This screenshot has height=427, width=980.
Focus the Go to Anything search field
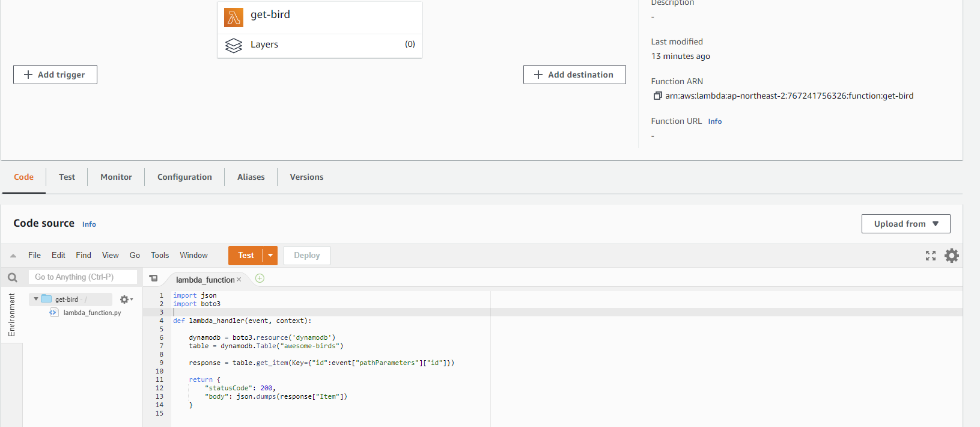[83, 277]
